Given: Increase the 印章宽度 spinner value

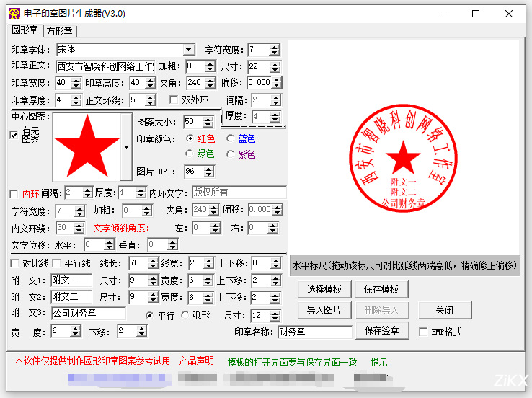Looking at the screenshot, I should [77, 79].
